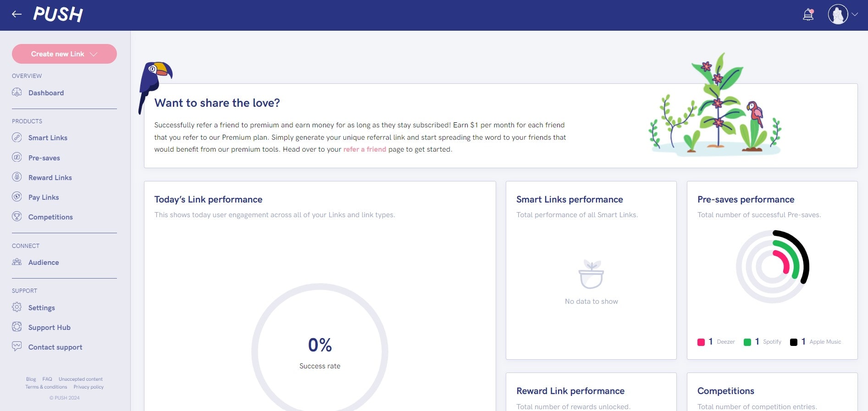Open the Dashboard menu item
This screenshot has height=411, width=868.
tap(46, 93)
